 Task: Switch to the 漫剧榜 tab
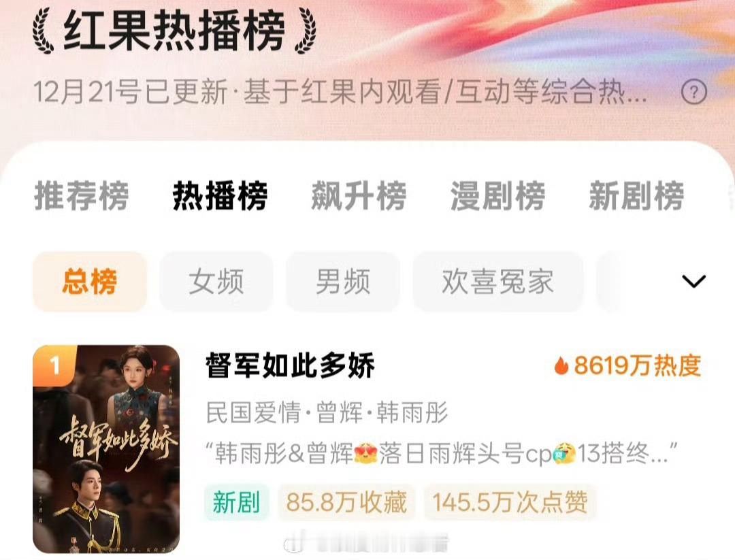pyautogui.click(x=497, y=196)
